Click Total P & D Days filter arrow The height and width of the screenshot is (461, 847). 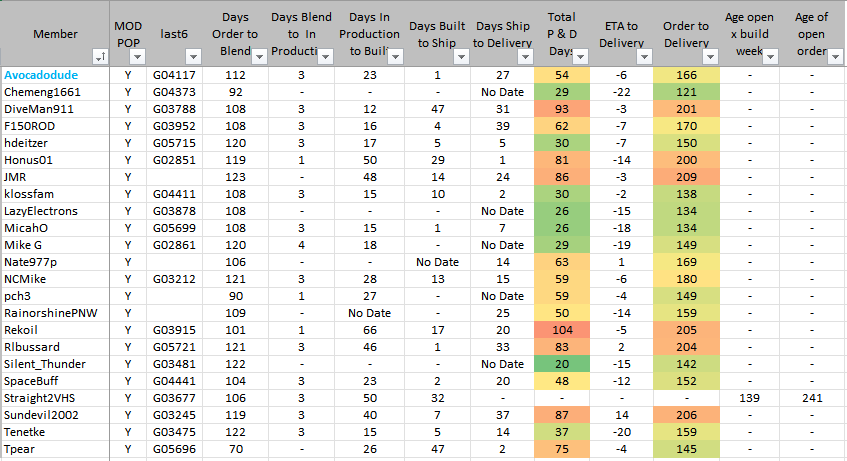pos(583,57)
